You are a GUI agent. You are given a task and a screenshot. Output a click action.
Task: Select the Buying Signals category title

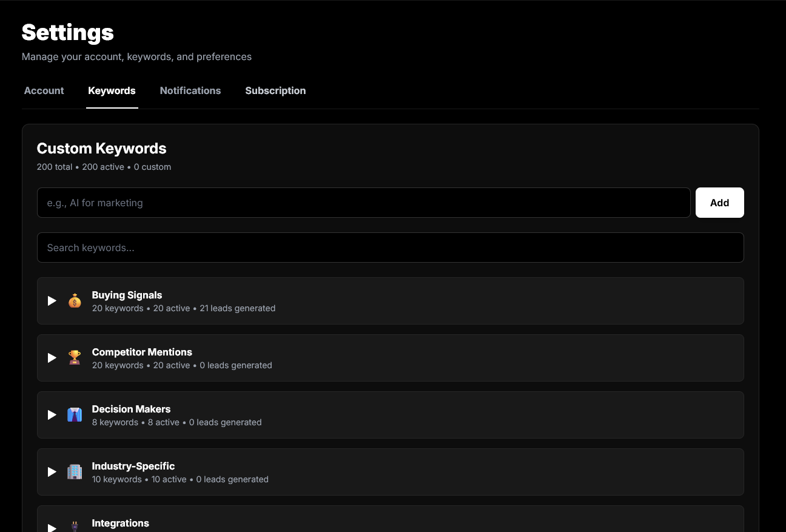[127, 295]
